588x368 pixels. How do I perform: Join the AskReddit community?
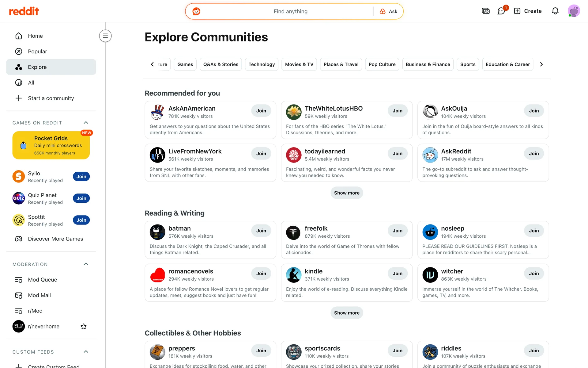coord(533,154)
